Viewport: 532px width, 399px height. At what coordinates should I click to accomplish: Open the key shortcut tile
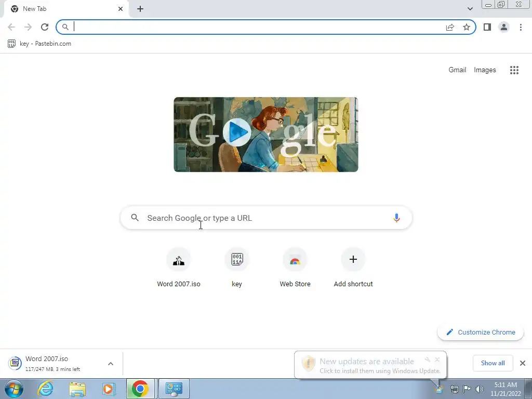click(237, 268)
